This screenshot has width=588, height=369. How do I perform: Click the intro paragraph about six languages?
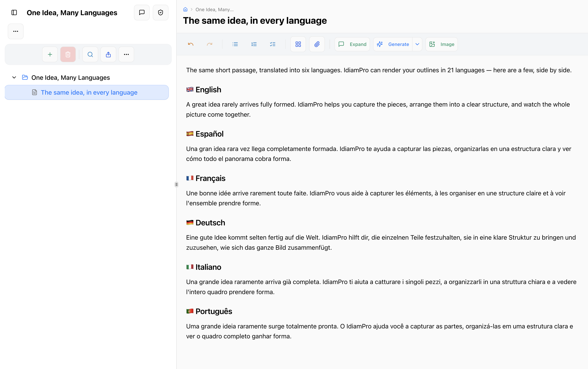379,70
